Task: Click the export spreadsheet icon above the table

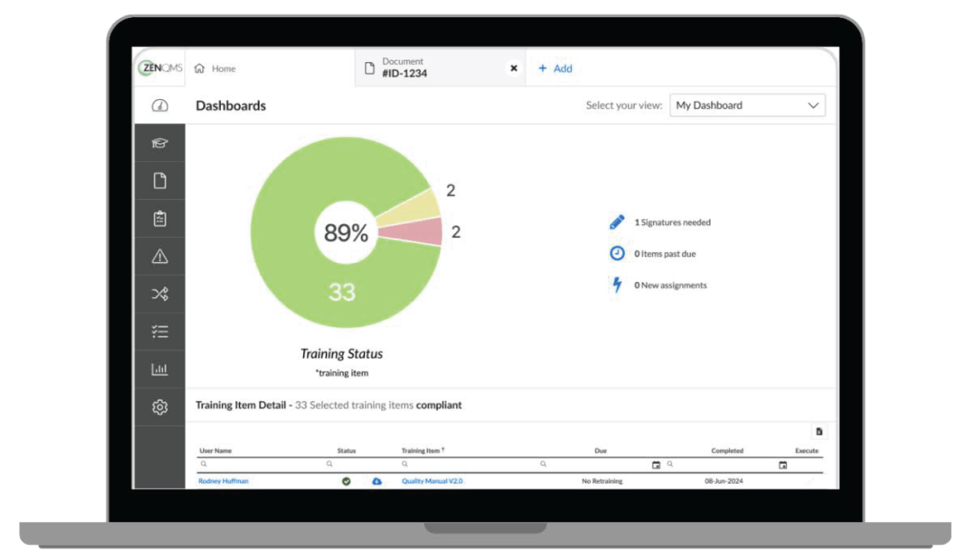Action: click(819, 433)
